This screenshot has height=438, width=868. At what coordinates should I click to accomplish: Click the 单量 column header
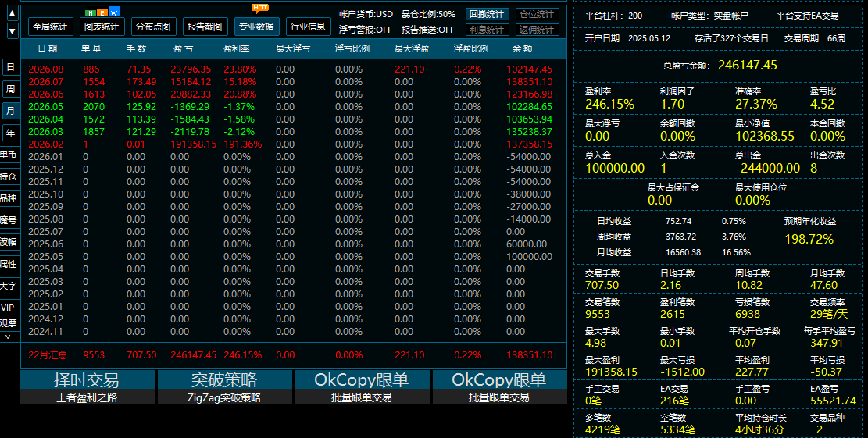(x=91, y=48)
